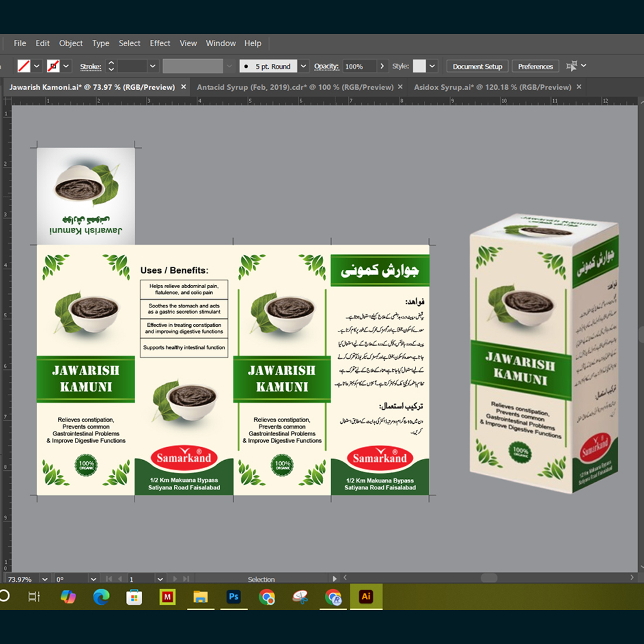Switch to Asidox Syrup.ai tab

pos(492,87)
